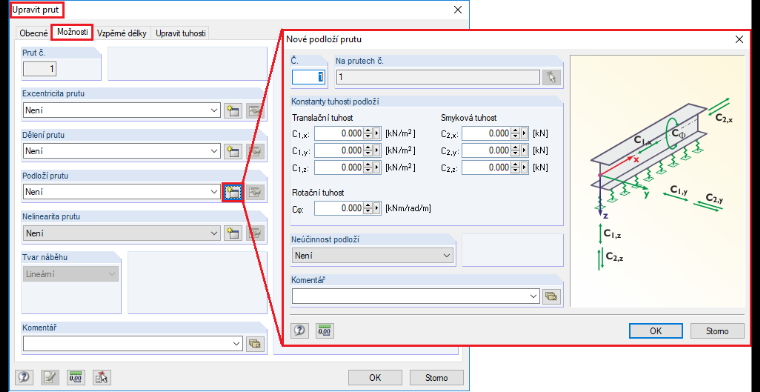This screenshot has width=760, height=392.
Task: Click OK in Upravit prut dialog
Action: 375,377
